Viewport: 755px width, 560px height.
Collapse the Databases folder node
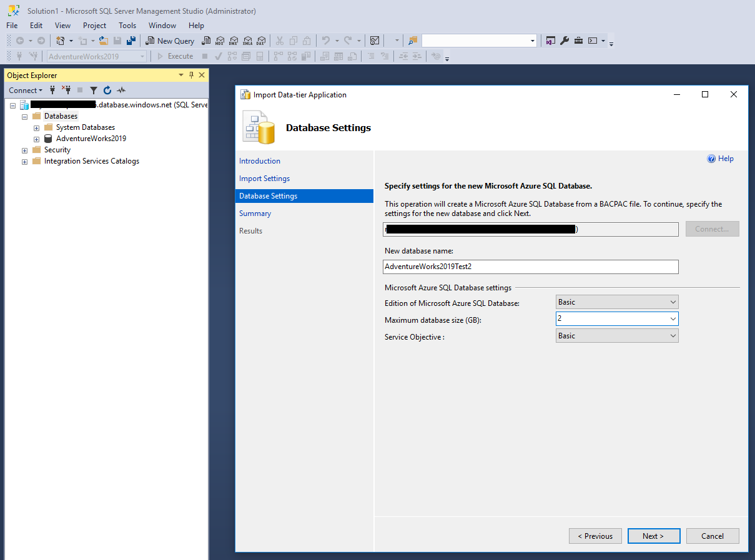pyautogui.click(x=25, y=116)
